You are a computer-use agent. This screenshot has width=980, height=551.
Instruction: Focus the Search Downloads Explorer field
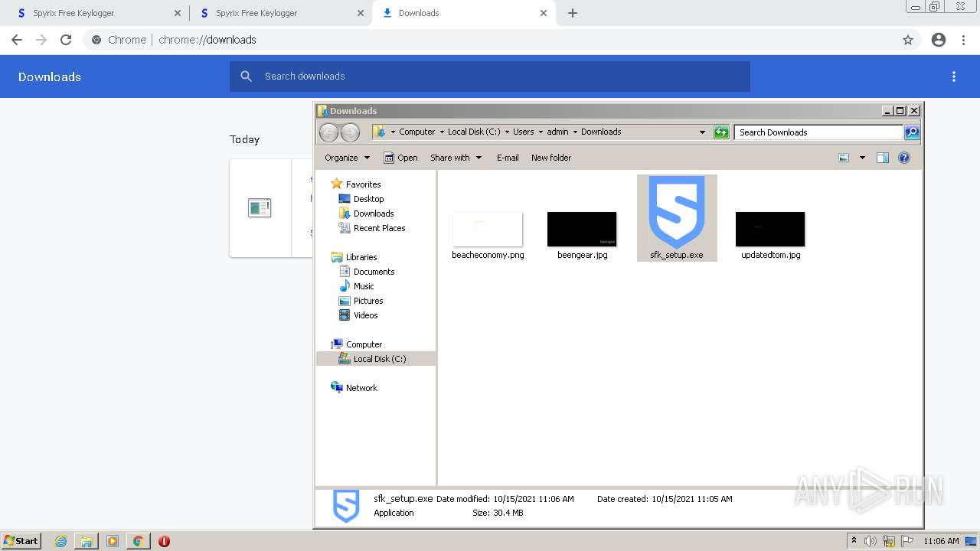tap(818, 132)
